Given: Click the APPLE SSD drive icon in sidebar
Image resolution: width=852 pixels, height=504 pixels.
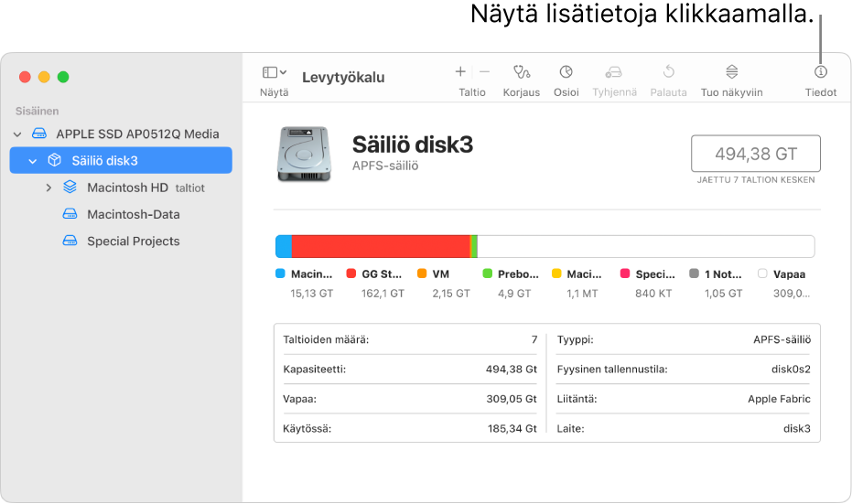Looking at the screenshot, I should point(39,134).
